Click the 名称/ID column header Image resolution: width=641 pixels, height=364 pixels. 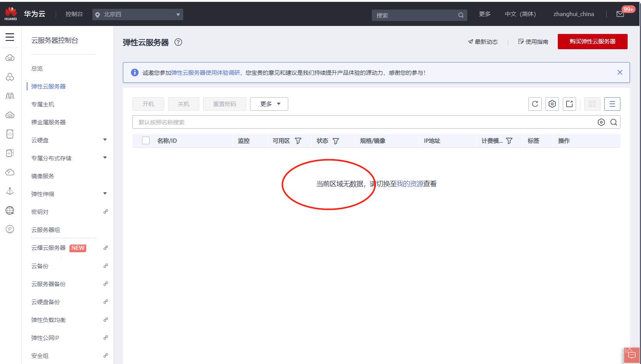[x=167, y=141]
